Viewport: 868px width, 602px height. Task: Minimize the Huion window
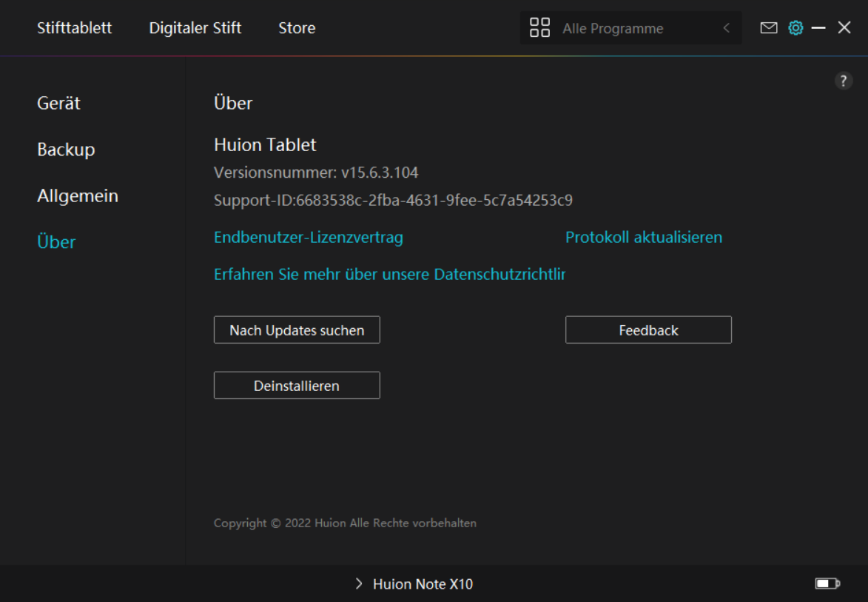818,27
